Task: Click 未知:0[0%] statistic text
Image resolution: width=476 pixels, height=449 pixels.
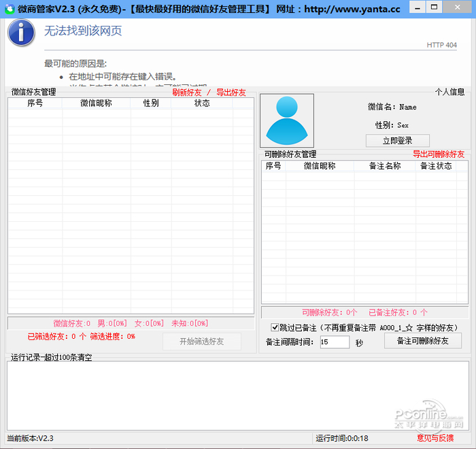Action: [190, 324]
